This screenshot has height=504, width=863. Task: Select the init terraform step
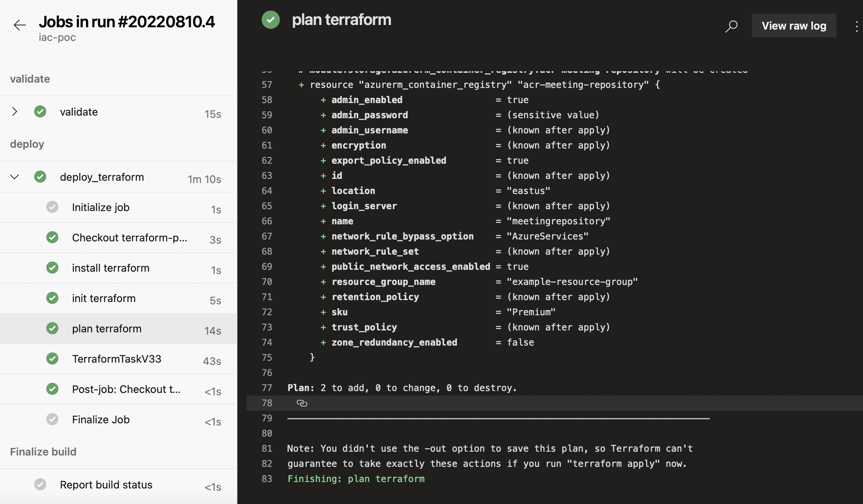tap(104, 298)
